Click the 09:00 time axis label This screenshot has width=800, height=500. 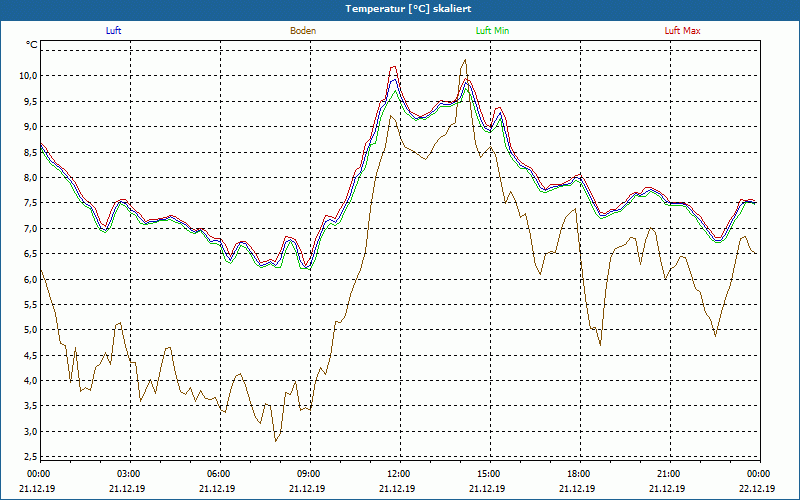pos(311,474)
